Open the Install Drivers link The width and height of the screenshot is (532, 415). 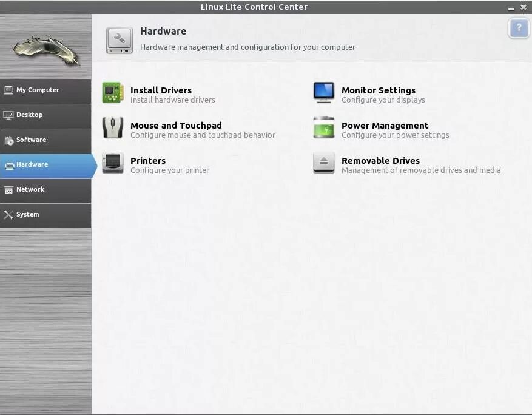pos(161,90)
